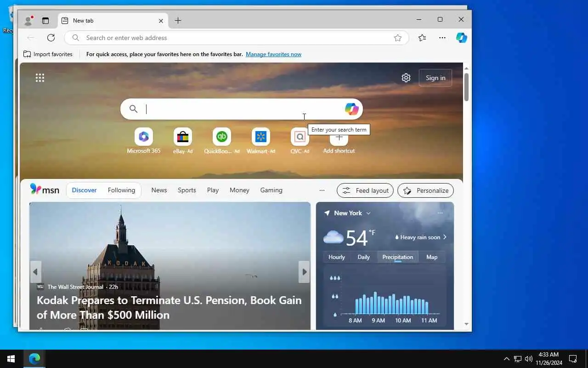
Task: Open the Windows Start menu
Action: pyautogui.click(x=11, y=359)
